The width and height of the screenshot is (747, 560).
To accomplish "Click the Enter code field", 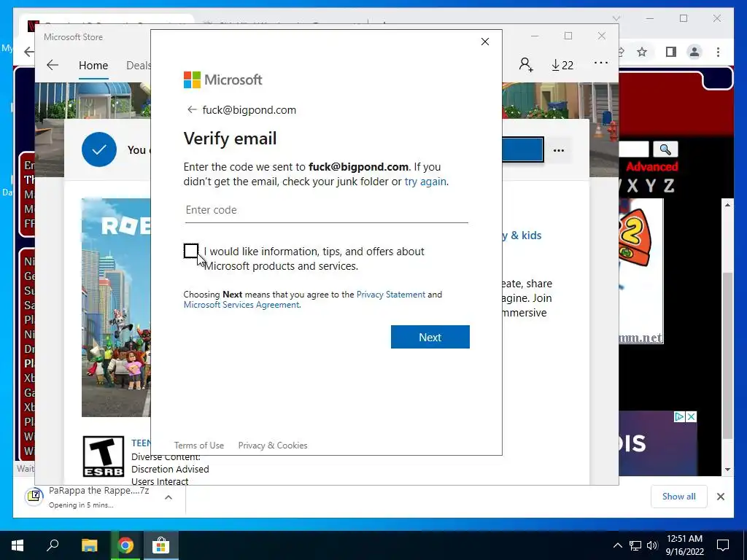I will [327, 211].
